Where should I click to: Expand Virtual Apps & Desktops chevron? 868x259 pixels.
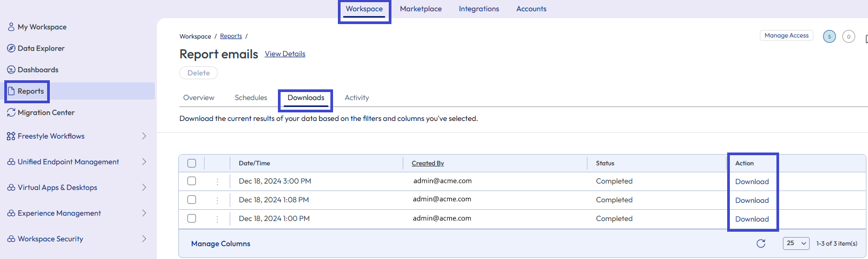144,187
